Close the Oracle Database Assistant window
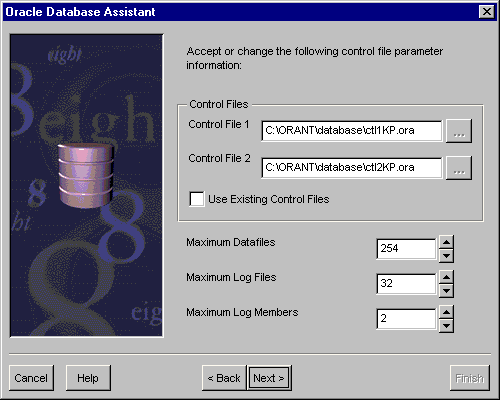 click(487, 12)
